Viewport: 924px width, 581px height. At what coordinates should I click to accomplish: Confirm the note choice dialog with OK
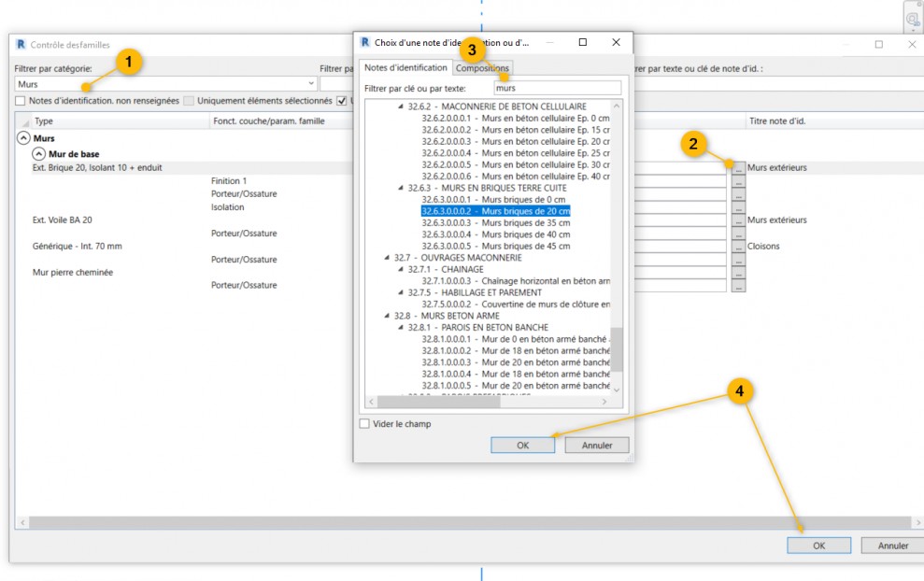tap(522, 446)
